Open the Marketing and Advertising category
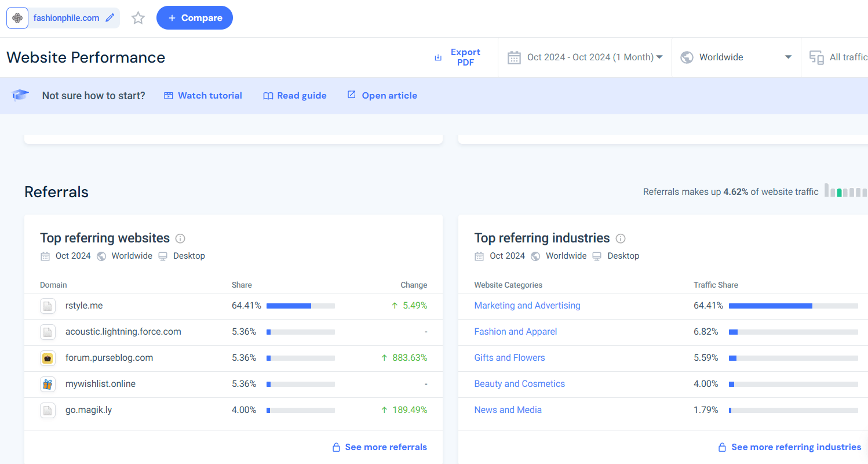This screenshot has width=868, height=464. (x=527, y=305)
